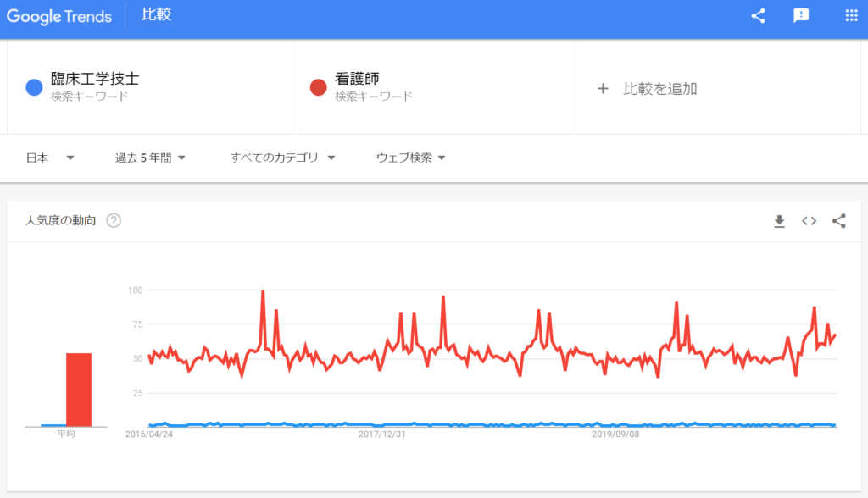The height and width of the screenshot is (498, 868).
Task: Open the send feedback icon
Action: (801, 15)
